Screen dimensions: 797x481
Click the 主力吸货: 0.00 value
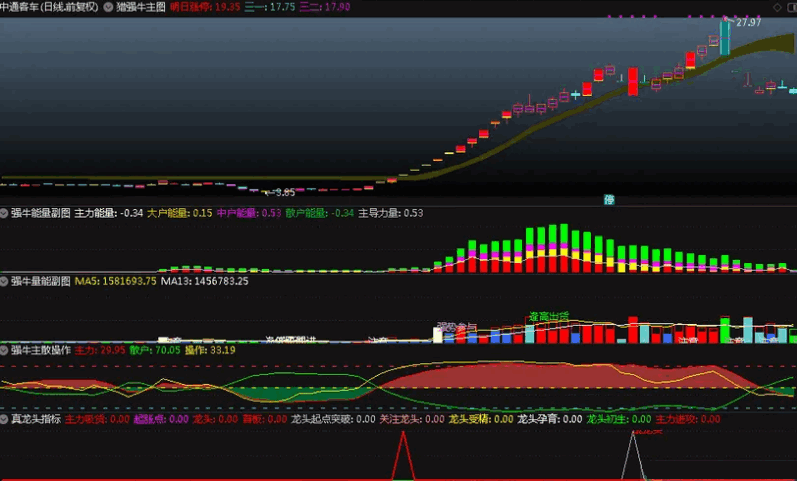click(x=97, y=419)
